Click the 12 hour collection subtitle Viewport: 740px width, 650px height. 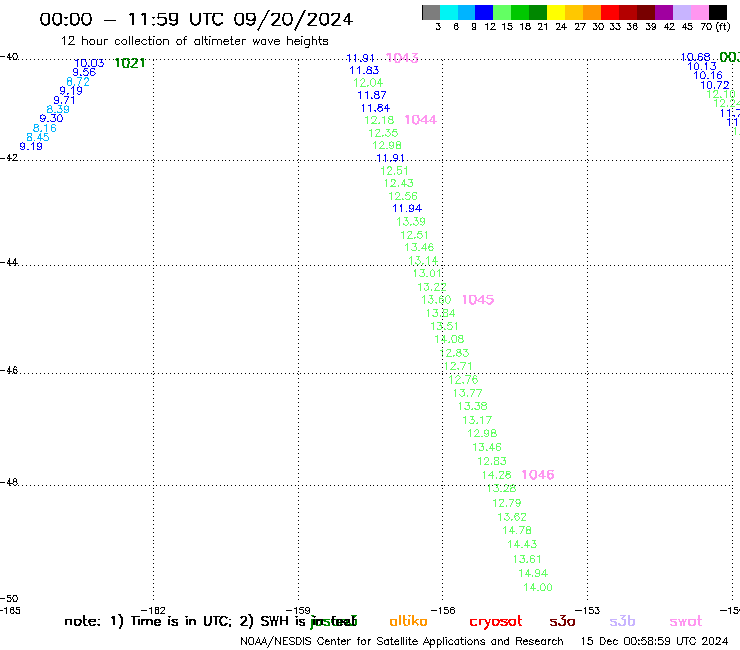194,42
